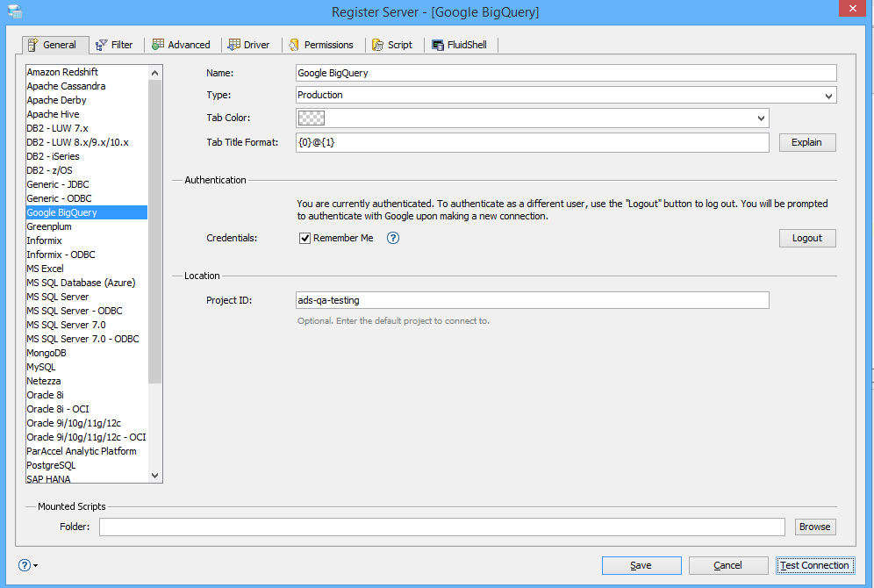
Task: Select Generic - ODBC entry
Action: (87, 198)
